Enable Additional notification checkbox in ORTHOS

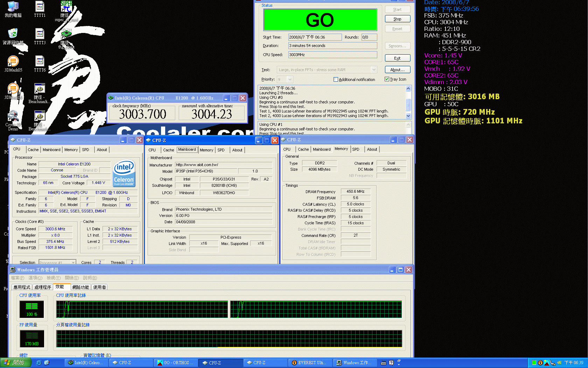point(336,80)
